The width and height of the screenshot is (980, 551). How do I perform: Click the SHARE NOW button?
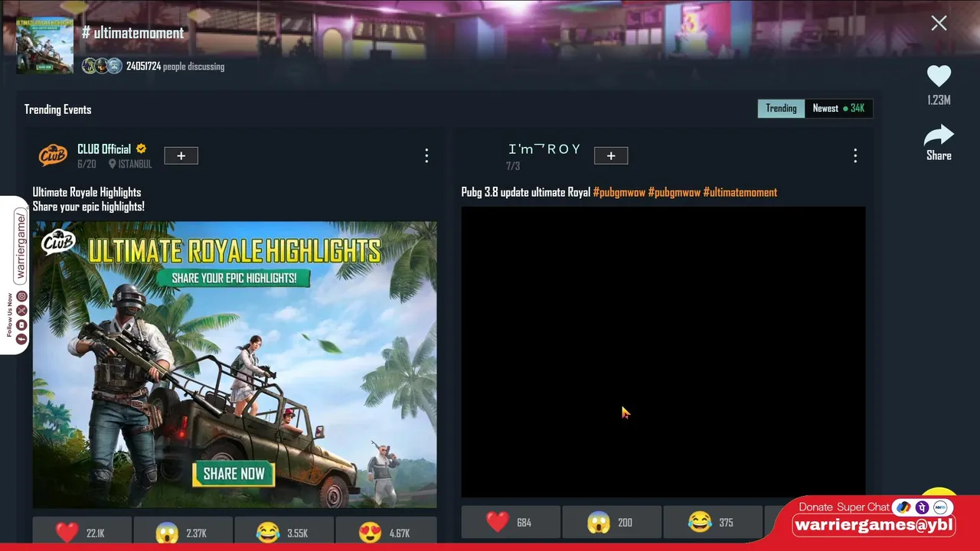click(234, 474)
